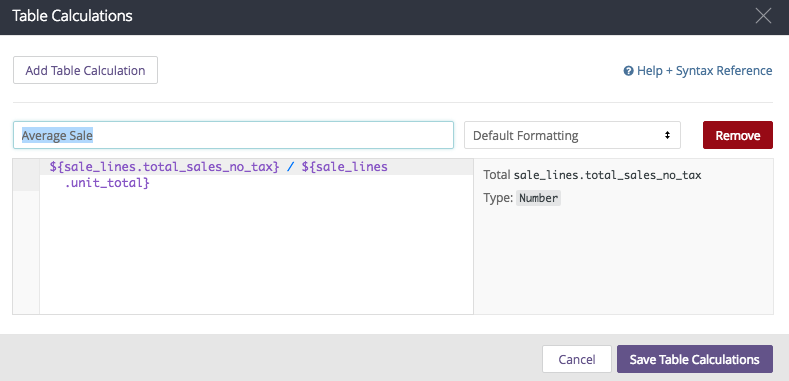This screenshot has height=381, width=789.
Task: Save Table Calculations
Action: [695, 359]
